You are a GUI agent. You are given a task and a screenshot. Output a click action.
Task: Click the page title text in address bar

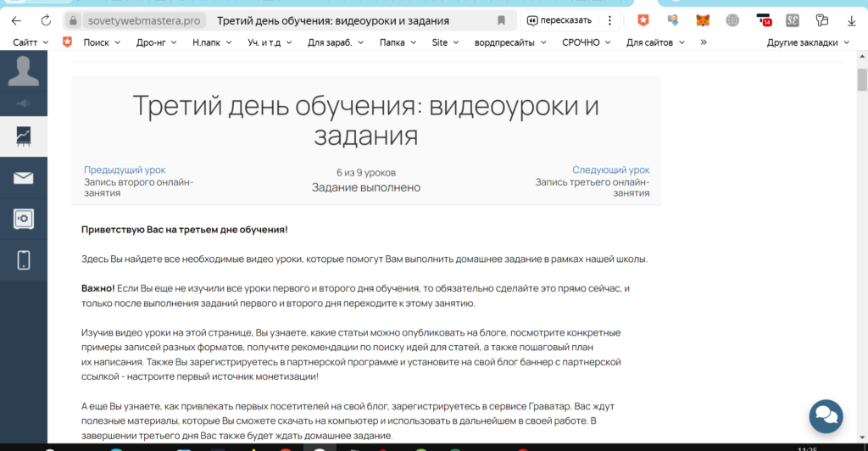332,21
